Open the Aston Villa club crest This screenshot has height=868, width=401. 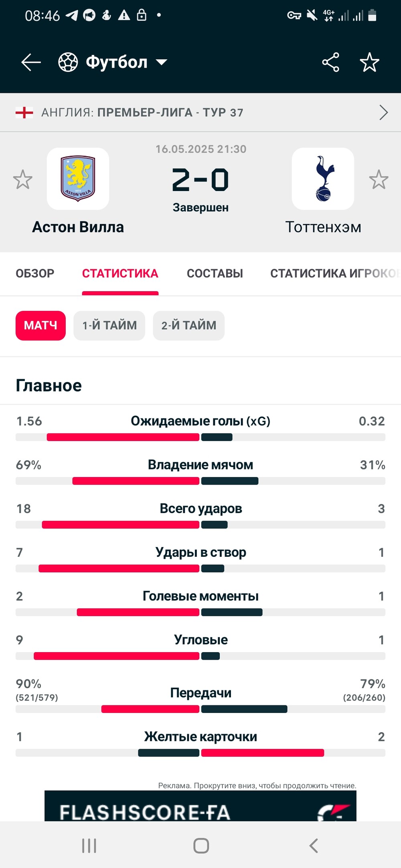(78, 179)
